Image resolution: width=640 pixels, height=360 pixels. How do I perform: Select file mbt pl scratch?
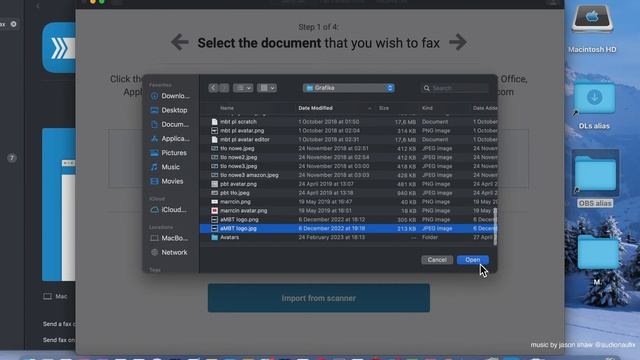tap(348, 122)
